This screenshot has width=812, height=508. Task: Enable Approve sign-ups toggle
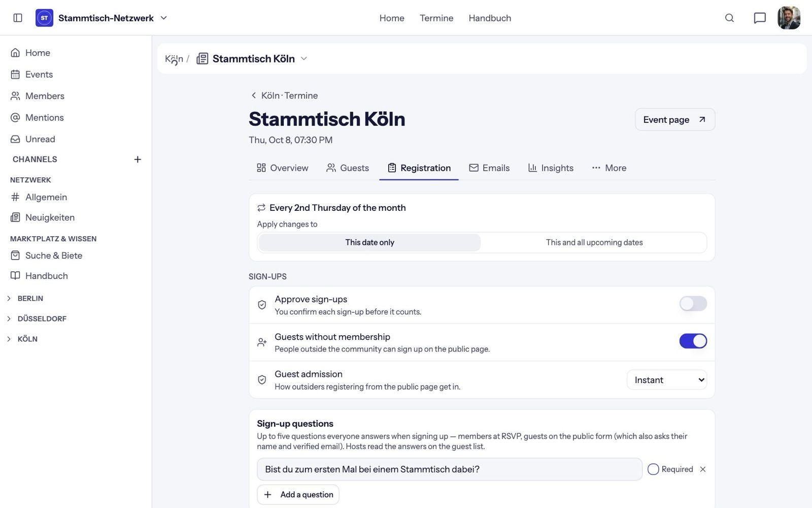(693, 304)
